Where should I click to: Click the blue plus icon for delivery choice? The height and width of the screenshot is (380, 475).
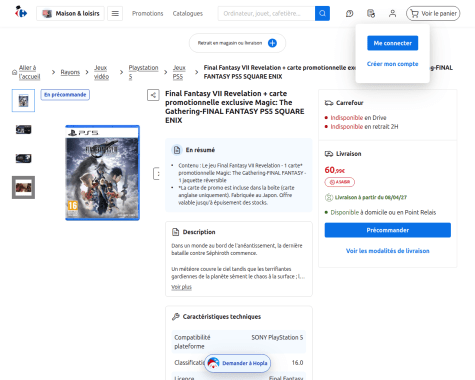coord(272,43)
